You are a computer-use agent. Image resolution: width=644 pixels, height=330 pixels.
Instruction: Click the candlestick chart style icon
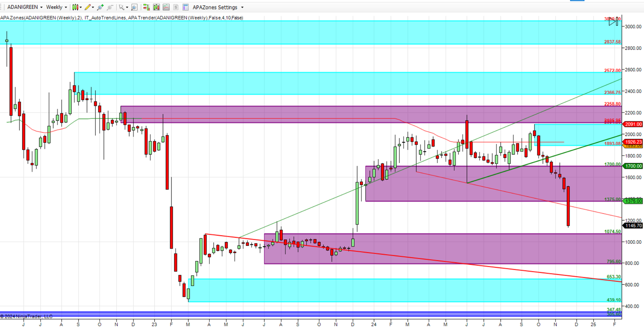coord(75,7)
